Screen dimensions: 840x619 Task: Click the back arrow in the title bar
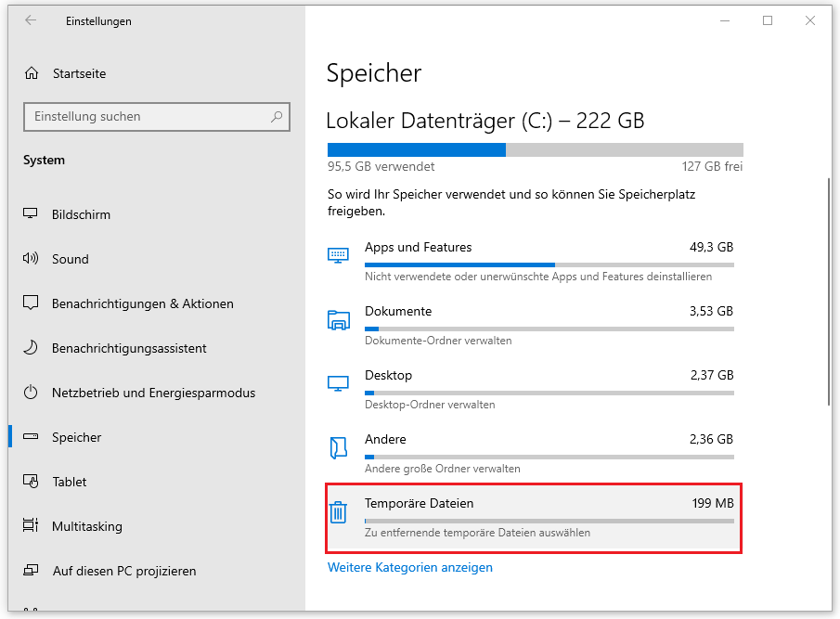tap(29, 20)
